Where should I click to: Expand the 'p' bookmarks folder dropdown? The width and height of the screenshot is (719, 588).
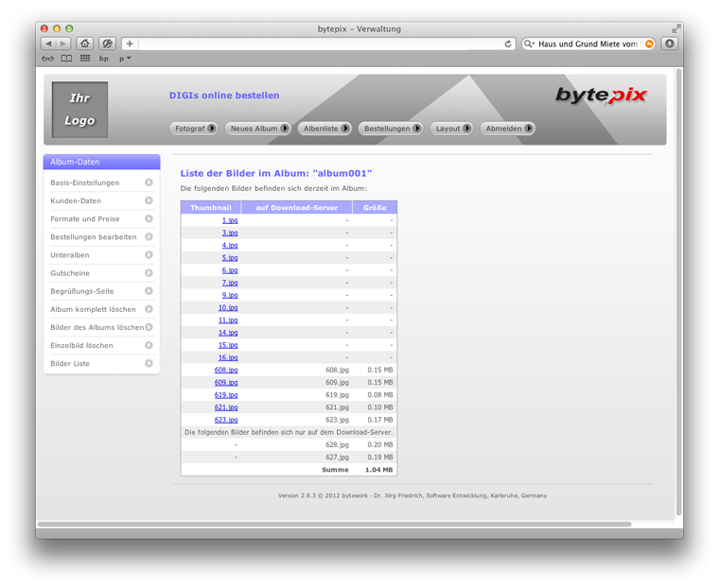pyautogui.click(x=125, y=59)
